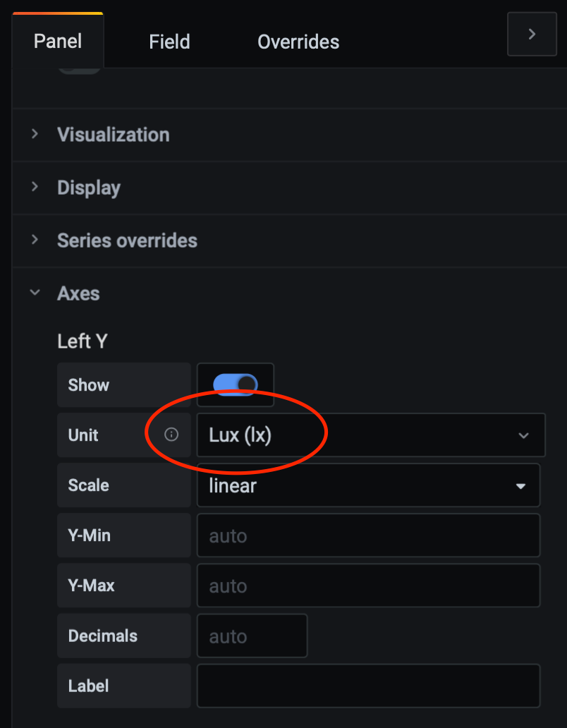The image size is (567, 728).
Task: Toggle the partially hidden switch at top
Action: pyautogui.click(x=79, y=69)
